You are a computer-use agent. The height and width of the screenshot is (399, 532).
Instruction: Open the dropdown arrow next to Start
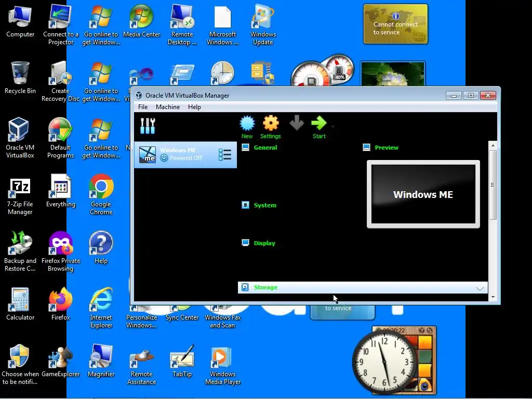click(x=333, y=127)
